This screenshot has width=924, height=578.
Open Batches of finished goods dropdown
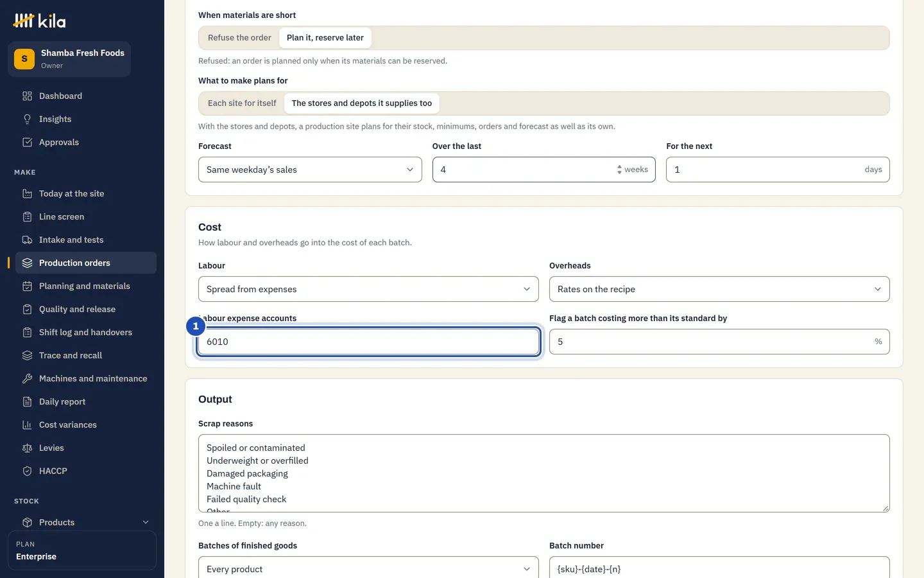click(368, 568)
